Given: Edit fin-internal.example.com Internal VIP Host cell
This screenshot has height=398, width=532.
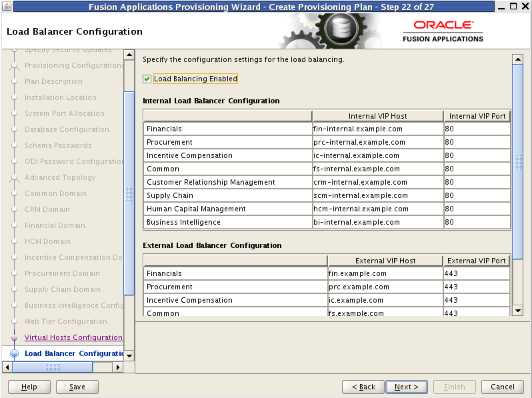Looking at the screenshot, I should coord(378,129).
